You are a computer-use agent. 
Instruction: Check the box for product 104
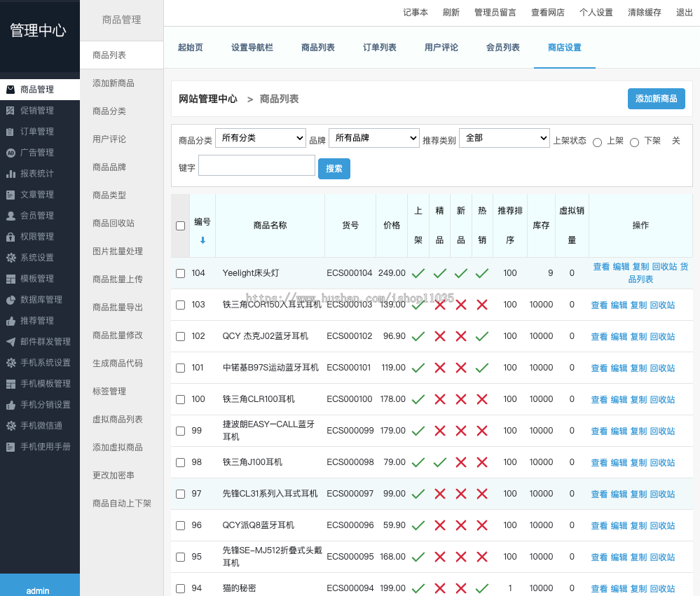tap(180, 273)
